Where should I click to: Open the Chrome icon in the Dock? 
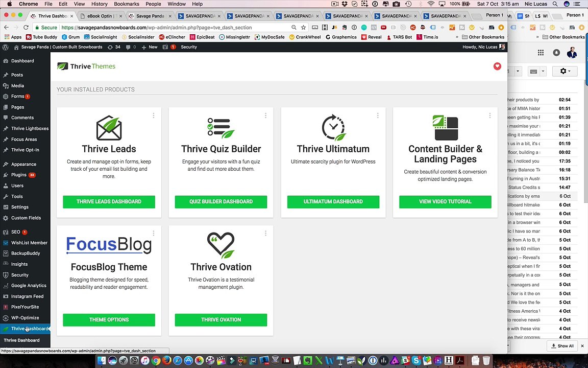click(x=156, y=361)
